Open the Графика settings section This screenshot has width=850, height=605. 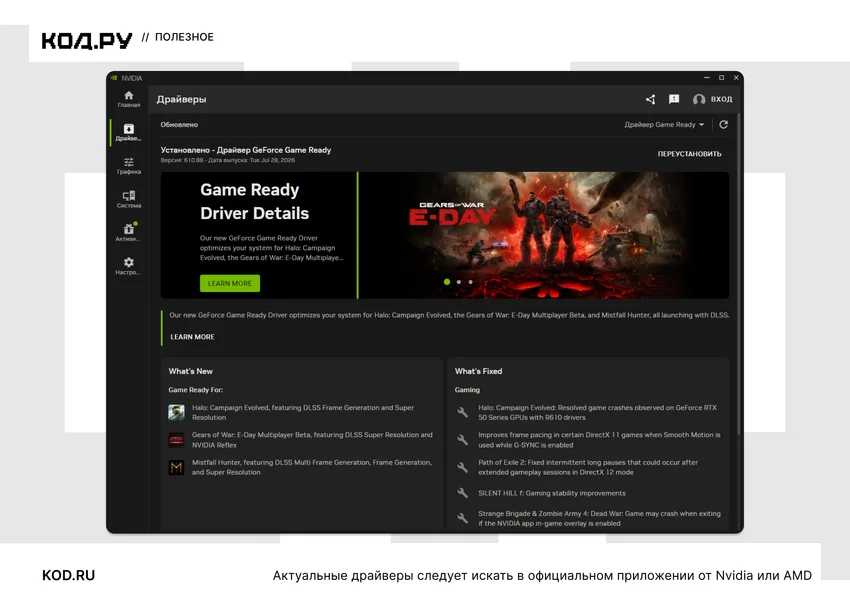tap(128, 166)
